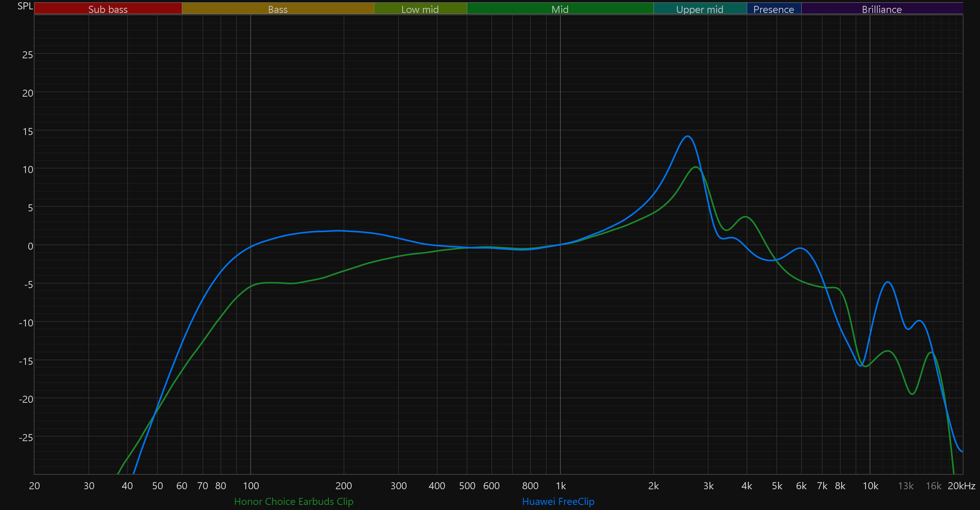Viewport: 980px width, 510px height.
Task: Select the Mid frequency band label
Action: click(560, 9)
